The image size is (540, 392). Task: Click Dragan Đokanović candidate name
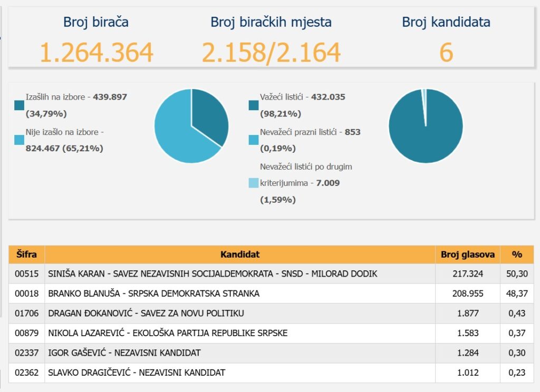(146, 313)
